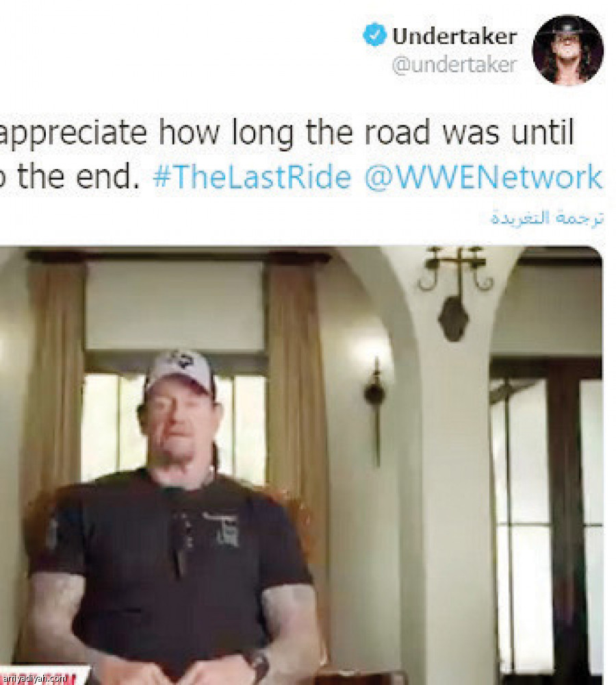Viewport: 616px width, 685px height.
Task: Click the tweet text line ending 'until'
Action: point(286,132)
